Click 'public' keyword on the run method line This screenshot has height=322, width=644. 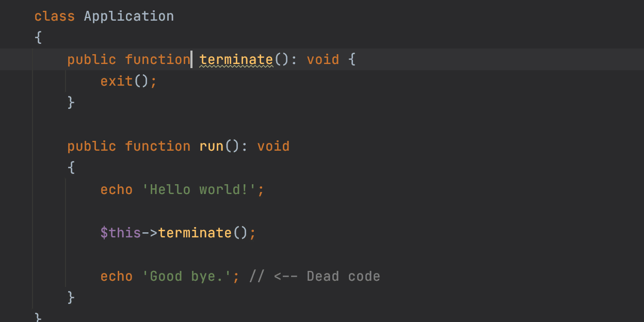pos(91,147)
